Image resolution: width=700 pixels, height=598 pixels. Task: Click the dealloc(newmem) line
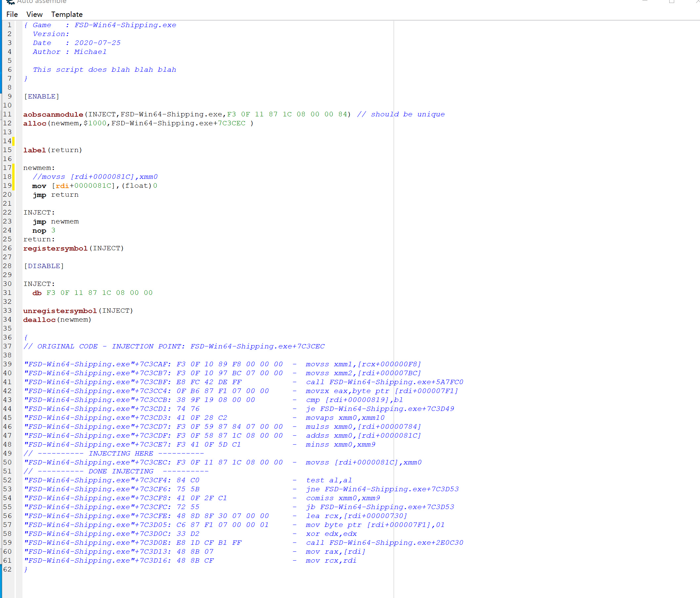click(x=57, y=319)
